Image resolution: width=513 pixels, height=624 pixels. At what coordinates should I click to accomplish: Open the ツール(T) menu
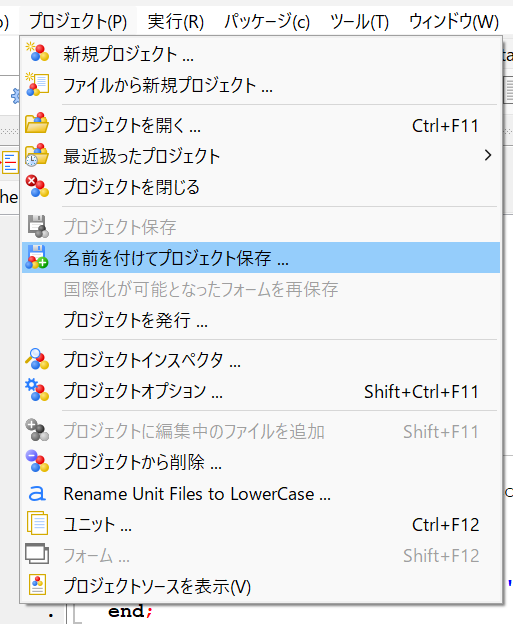point(359,21)
